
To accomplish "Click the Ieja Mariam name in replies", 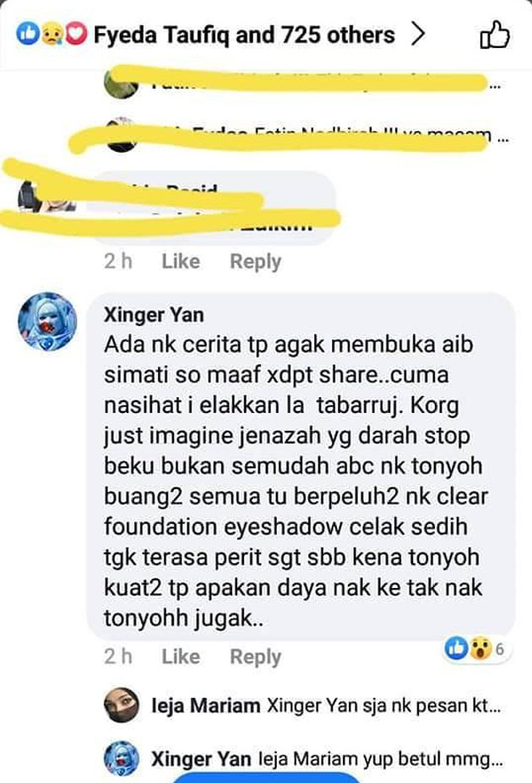I will coord(205,705).
